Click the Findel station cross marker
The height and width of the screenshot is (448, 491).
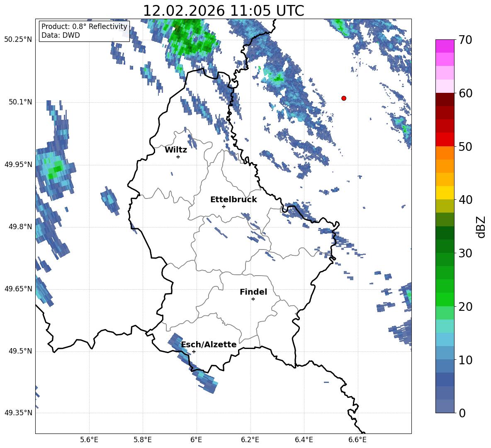[x=253, y=299]
